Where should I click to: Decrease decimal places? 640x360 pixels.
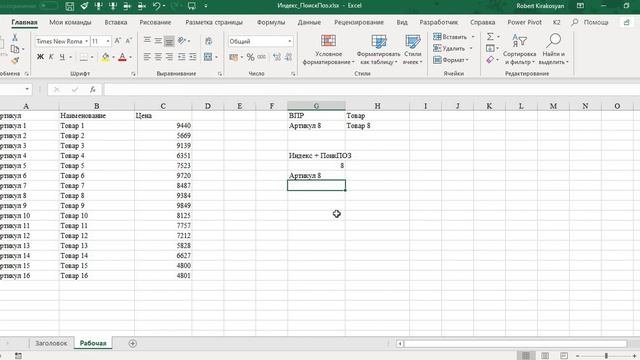288,57
